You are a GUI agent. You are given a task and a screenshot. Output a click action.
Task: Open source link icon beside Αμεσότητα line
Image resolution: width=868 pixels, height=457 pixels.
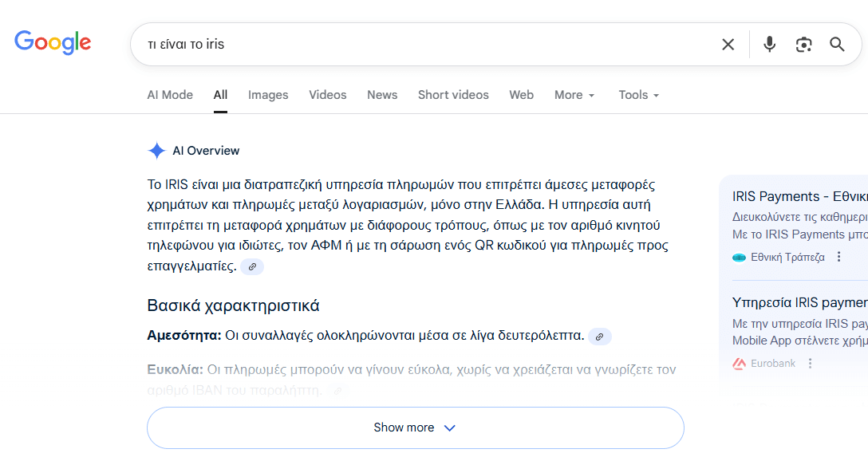600,337
